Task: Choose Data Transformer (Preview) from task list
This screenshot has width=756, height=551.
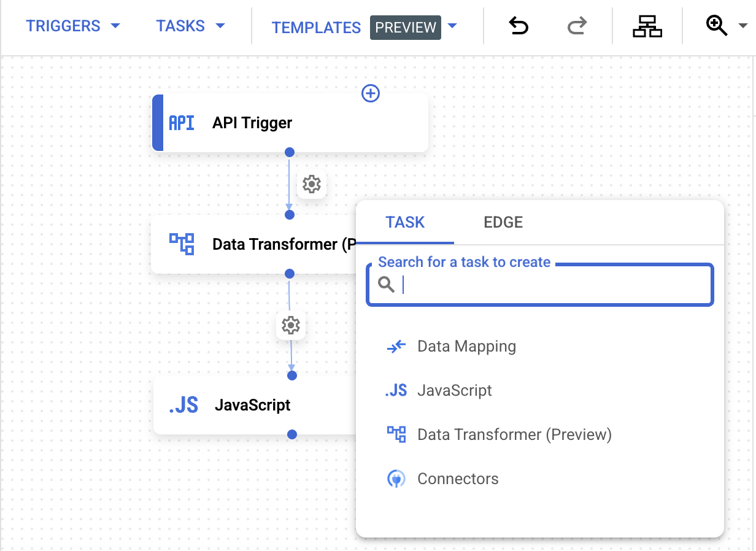Action: (x=514, y=434)
